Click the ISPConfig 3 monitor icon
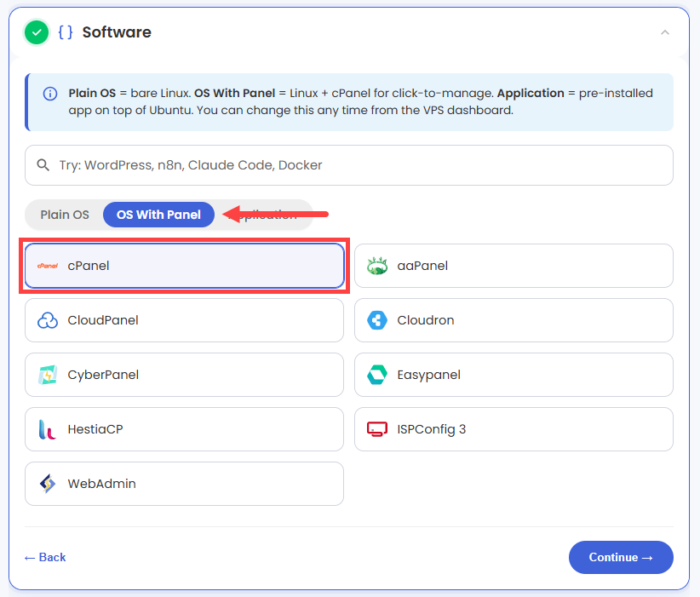Viewport: 700px width, 597px height. pos(377,429)
